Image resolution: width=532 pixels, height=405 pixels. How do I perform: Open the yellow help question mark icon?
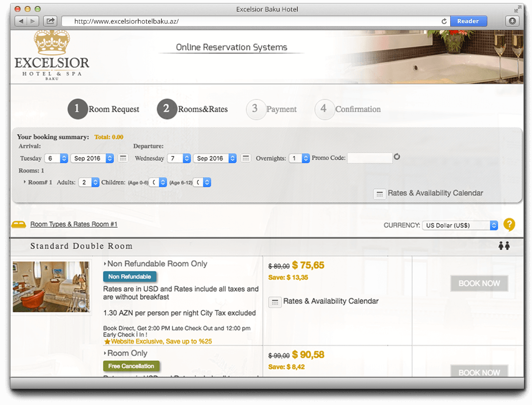pyautogui.click(x=509, y=225)
